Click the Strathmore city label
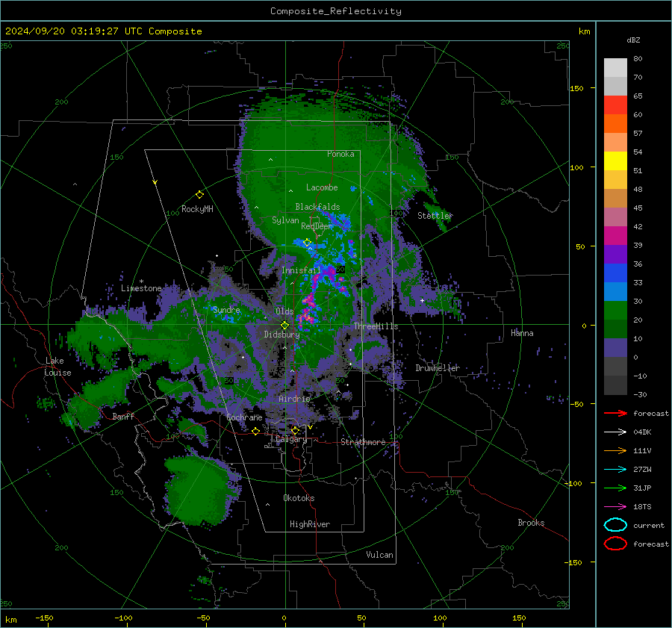 (363, 442)
